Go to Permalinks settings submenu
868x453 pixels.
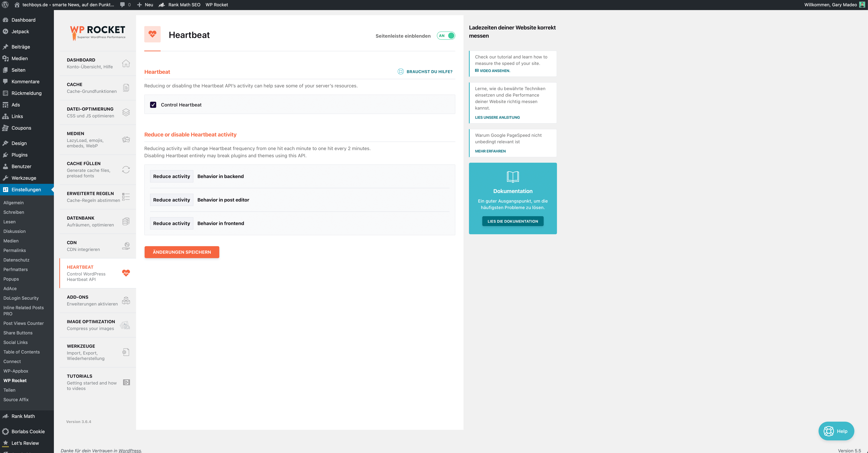(x=14, y=250)
